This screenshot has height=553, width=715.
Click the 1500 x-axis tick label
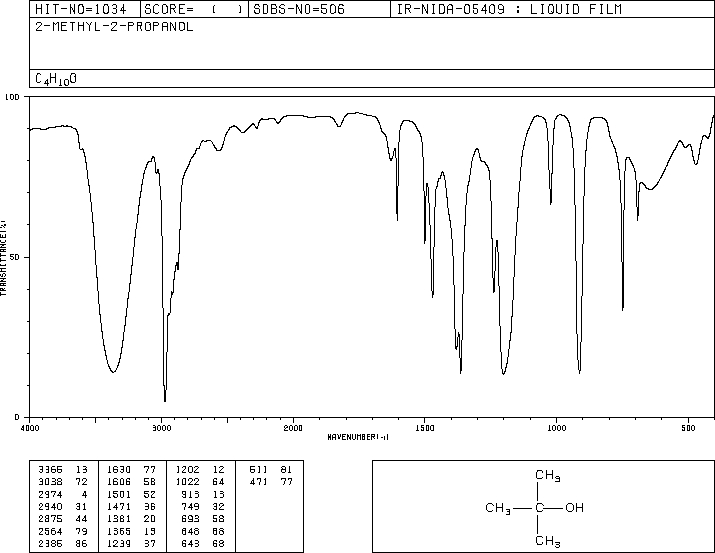[425, 428]
